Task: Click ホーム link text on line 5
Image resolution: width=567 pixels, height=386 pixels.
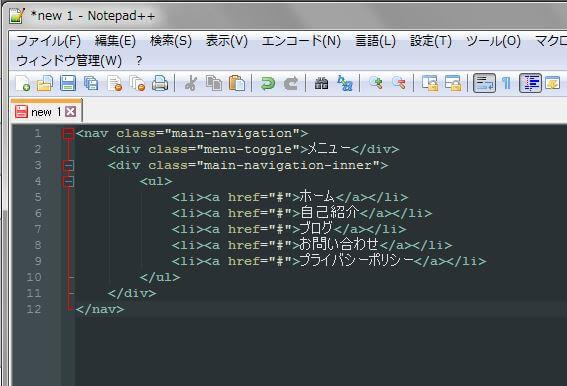Action: pos(317,197)
